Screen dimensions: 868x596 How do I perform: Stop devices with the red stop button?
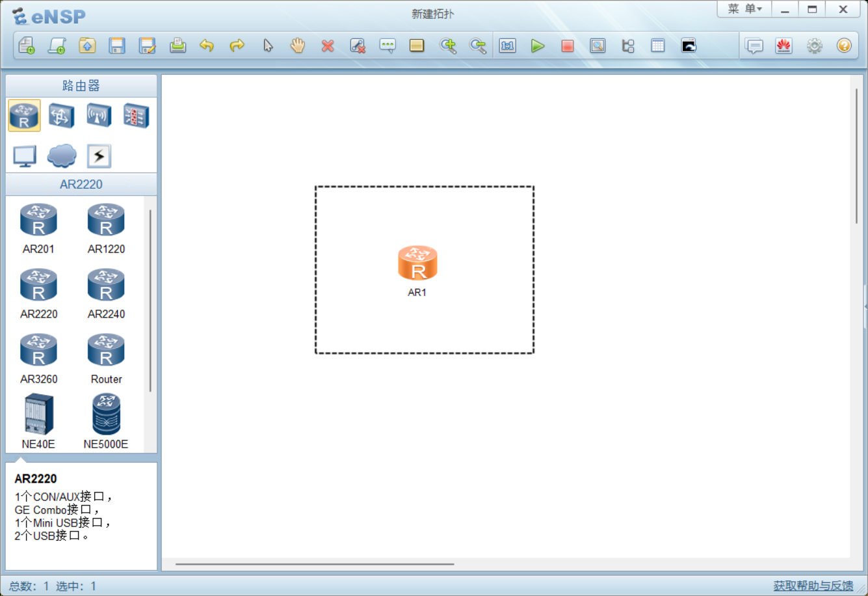coord(568,46)
